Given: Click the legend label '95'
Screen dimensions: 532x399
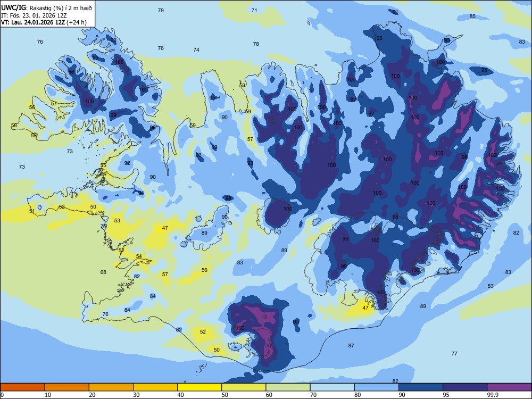Looking at the screenshot, I should pyautogui.click(x=446, y=395).
